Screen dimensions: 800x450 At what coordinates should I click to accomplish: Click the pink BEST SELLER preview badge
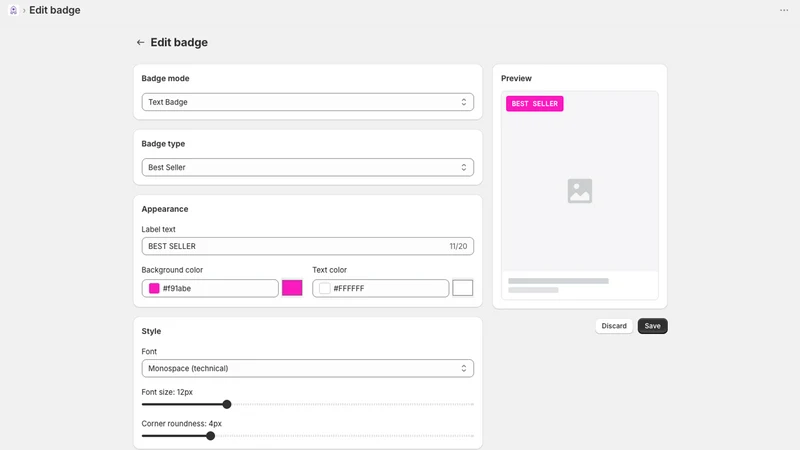pos(535,104)
